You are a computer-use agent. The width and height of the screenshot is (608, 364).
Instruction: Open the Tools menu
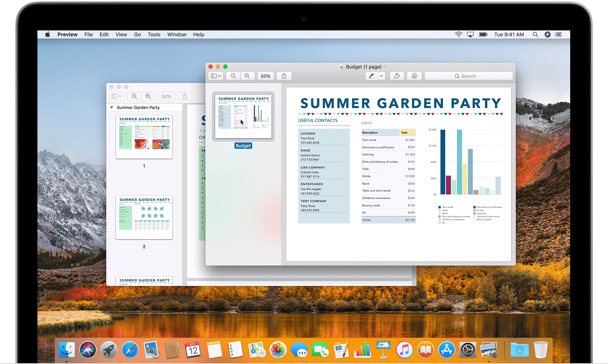click(x=154, y=34)
